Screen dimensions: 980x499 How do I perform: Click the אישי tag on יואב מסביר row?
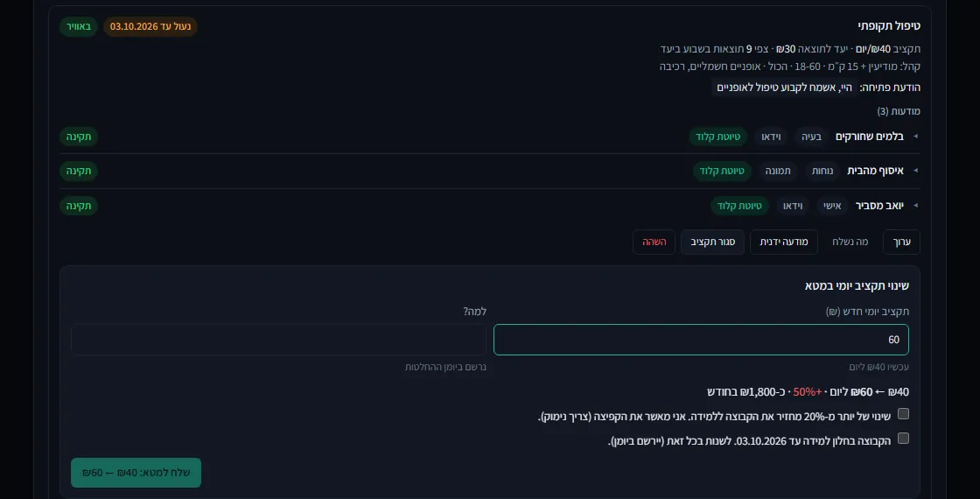(832, 206)
